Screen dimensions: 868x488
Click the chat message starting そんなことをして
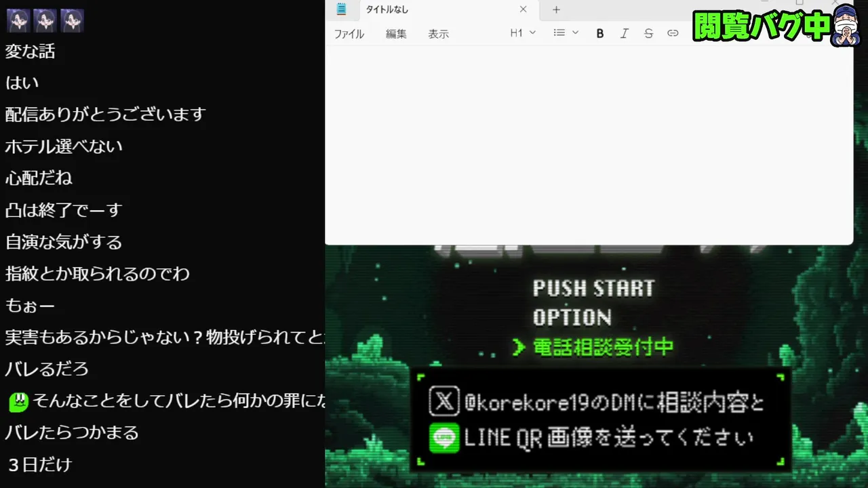click(178, 401)
